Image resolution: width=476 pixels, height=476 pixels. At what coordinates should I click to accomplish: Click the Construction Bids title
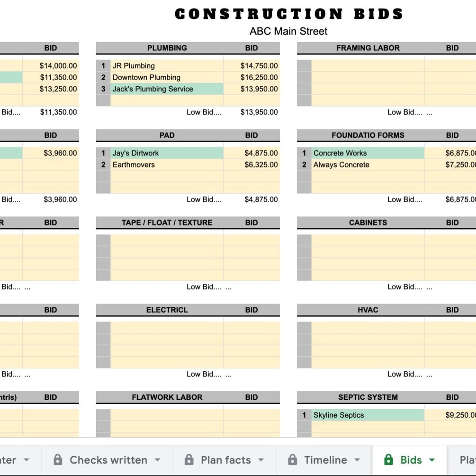[288, 14]
